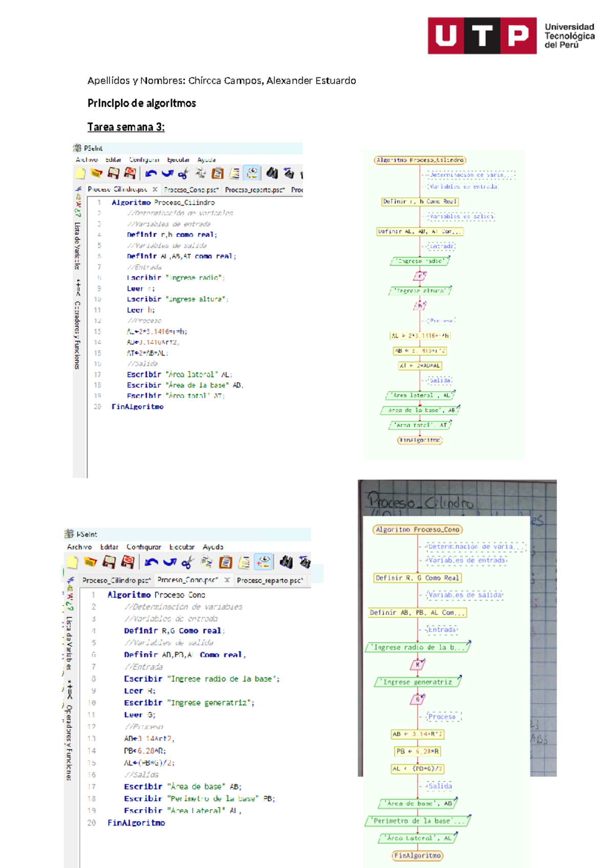The image size is (614, 868).
Task: Open Ejecutar menu in Cono PSeInt window
Action: 182,547
